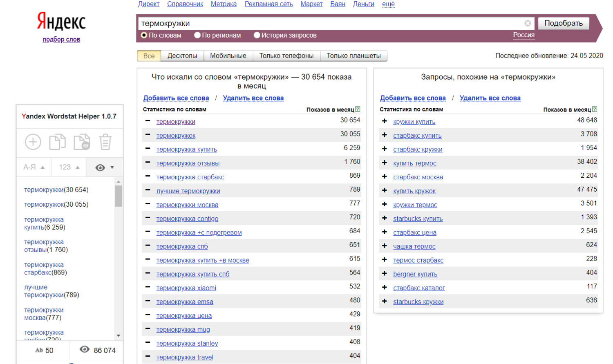The image size is (613, 364).
Task: Select the По регионам radio button
Action: tap(197, 35)
